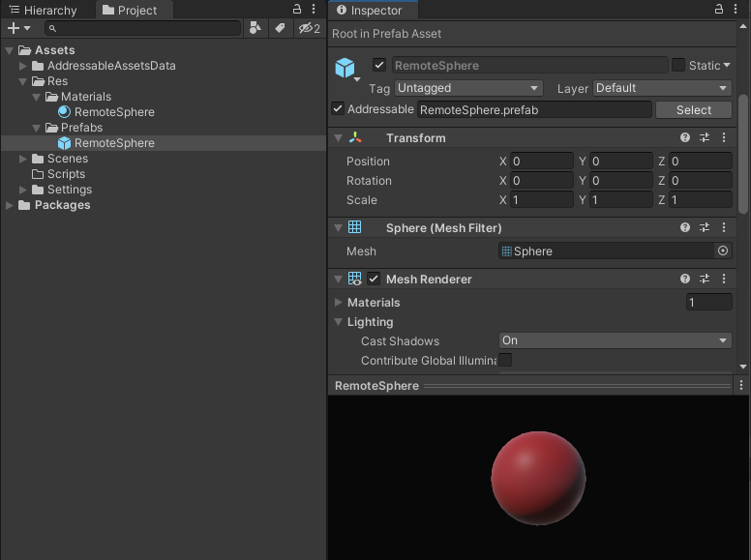
Task: Toggle the Static checkbox
Action: [678, 65]
